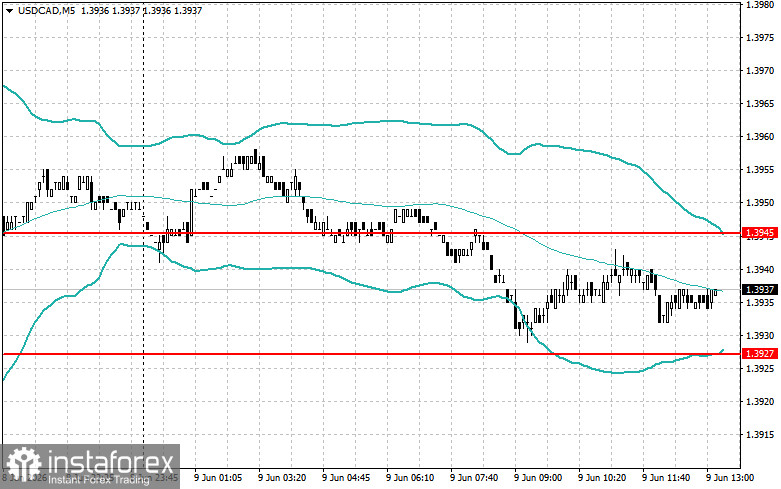Click the 1.3955 price axis label
The image size is (781, 489).
pos(760,170)
